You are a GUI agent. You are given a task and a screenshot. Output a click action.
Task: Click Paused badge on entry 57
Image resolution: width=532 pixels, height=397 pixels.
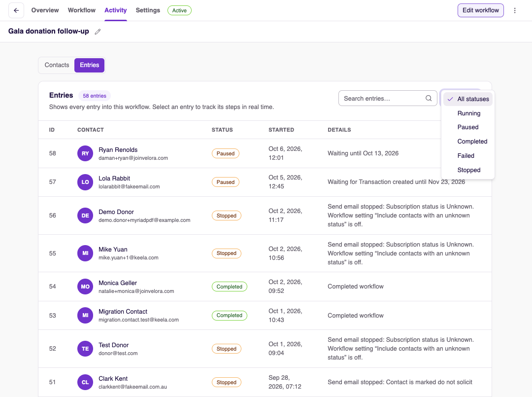click(x=226, y=182)
